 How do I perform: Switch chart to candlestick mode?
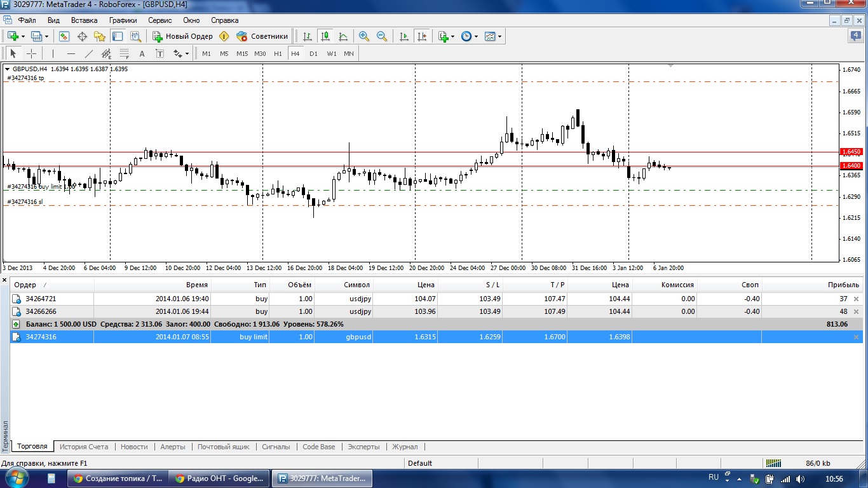click(x=325, y=36)
